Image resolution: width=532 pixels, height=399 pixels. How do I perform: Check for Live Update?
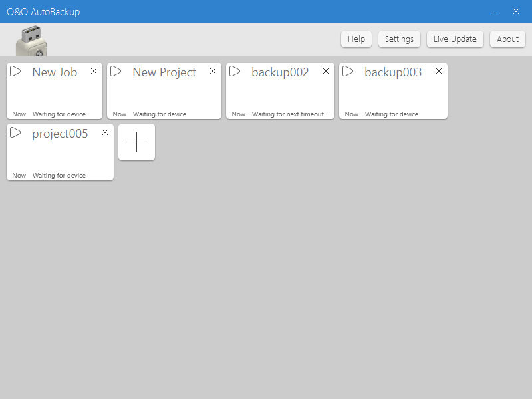455,39
